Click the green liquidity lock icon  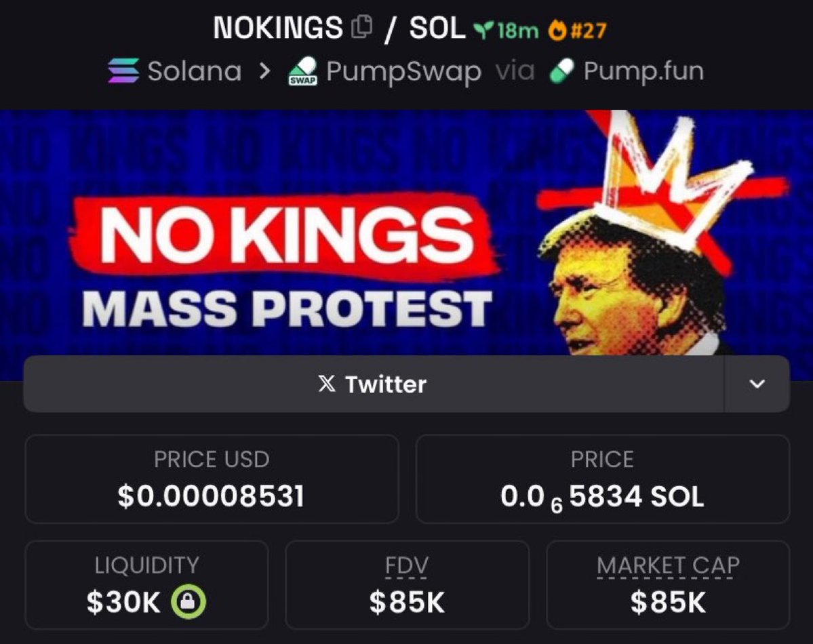188,601
